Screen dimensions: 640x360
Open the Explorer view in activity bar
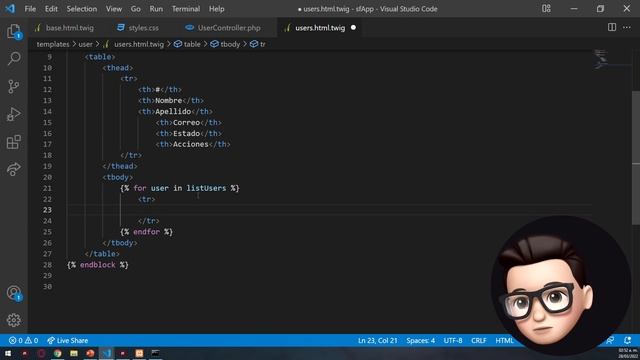[14, 31]
